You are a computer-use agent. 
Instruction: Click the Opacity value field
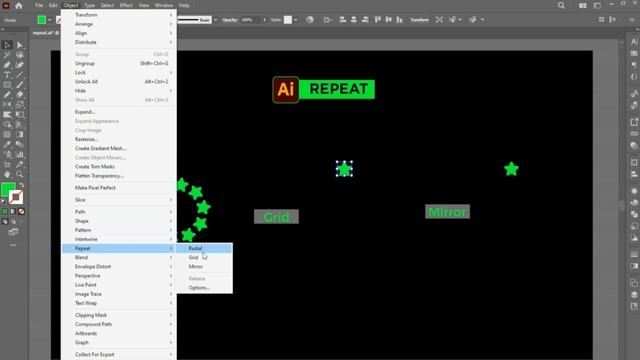(x=250, y=20)
